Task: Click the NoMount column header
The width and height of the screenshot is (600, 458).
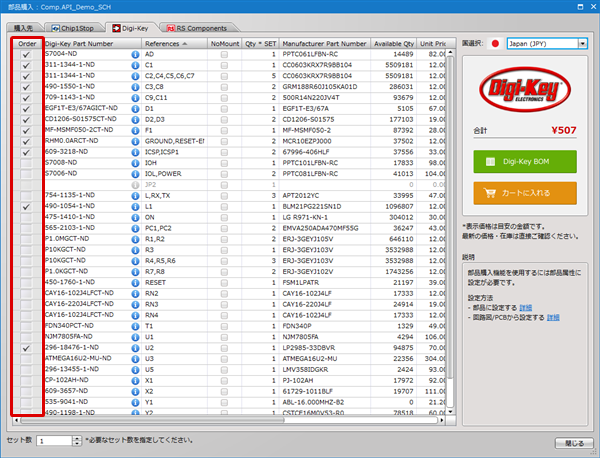Action: pos(225,44)
